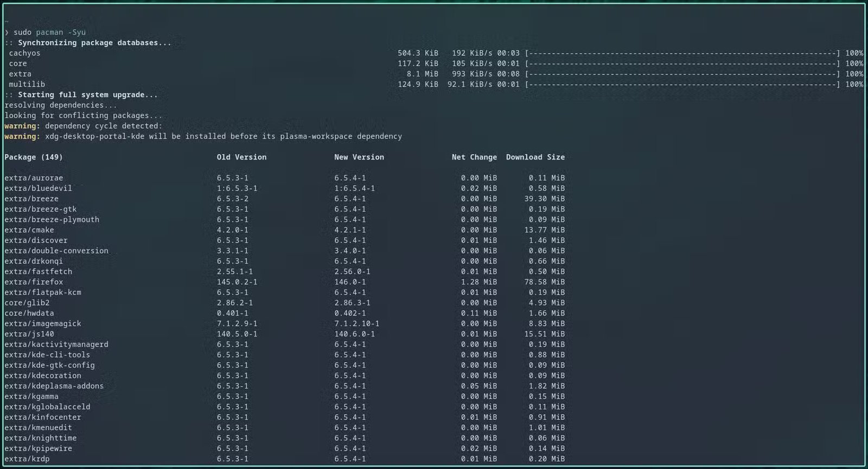Screen dimensions: 868x469
Task: Click the multilib download progress bar
Action: click(682, 84)
